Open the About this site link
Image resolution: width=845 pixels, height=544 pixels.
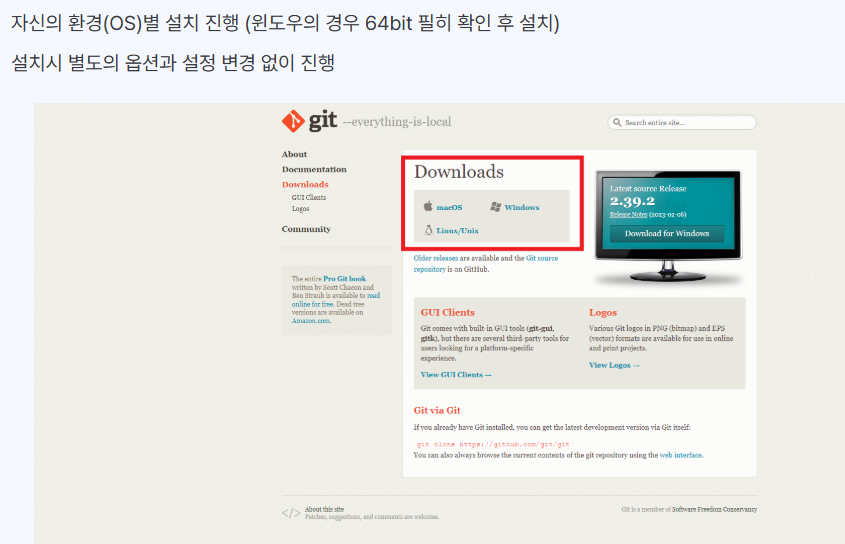click(324, 509)
